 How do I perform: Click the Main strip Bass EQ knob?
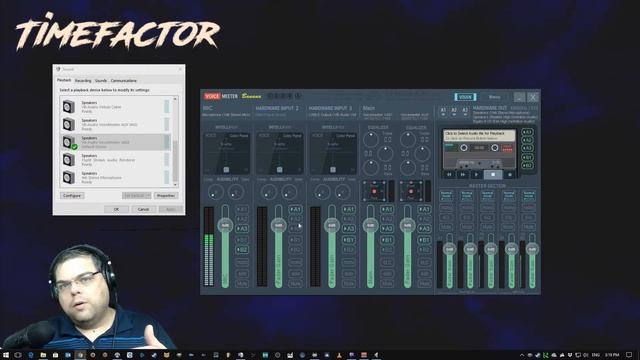click(371, 167)
